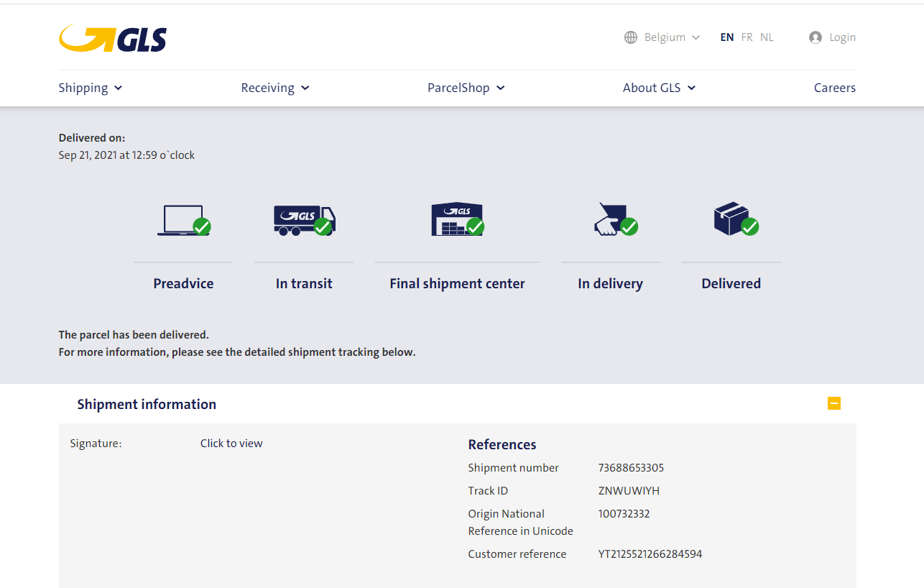924x588 pixels.
Task: Click the In transit truck icon
Action: (304, 220)
